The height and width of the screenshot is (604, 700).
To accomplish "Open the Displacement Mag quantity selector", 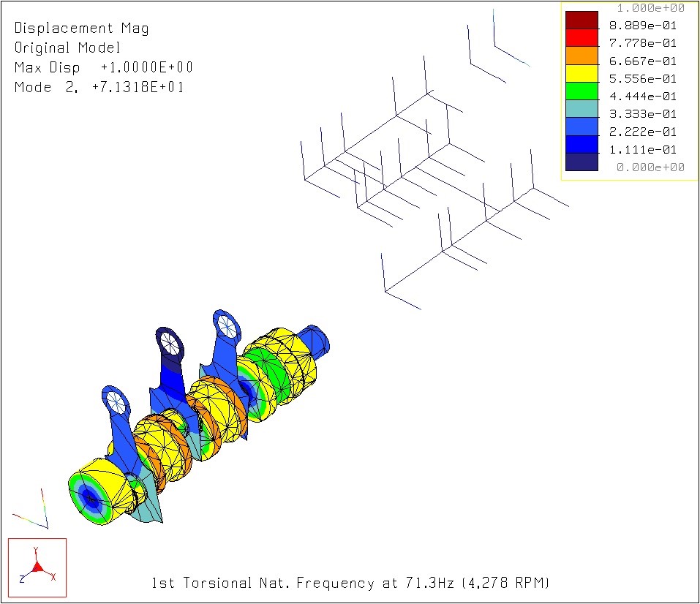I will pyautogui.click(x=80, y=28).
